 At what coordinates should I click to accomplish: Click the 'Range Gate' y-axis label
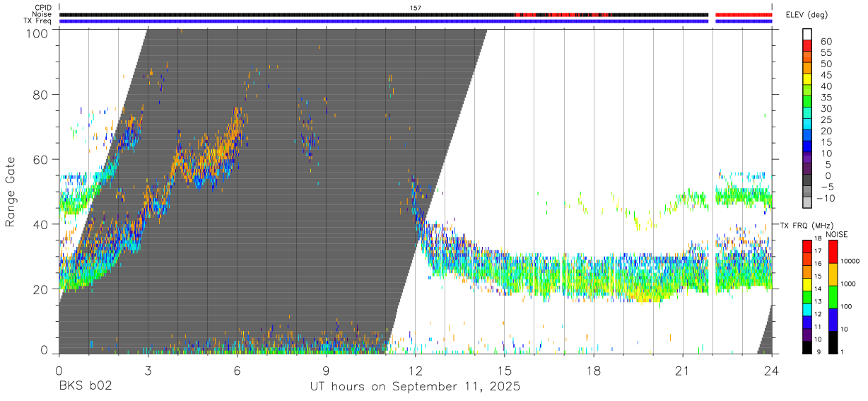pyautogui.click(x=11, y=191)
